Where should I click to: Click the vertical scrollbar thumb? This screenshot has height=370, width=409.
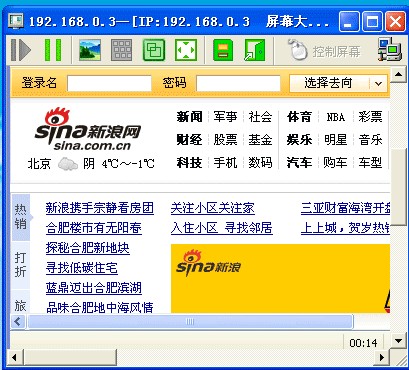click(x=398, y=187)
